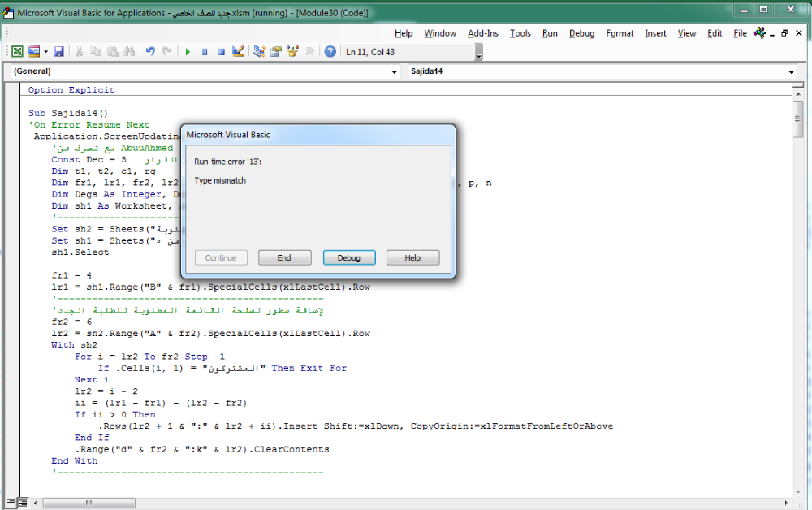This screenshot has width=812, height=510.
Task: Open the Object Browser icon
Action: 292,51
